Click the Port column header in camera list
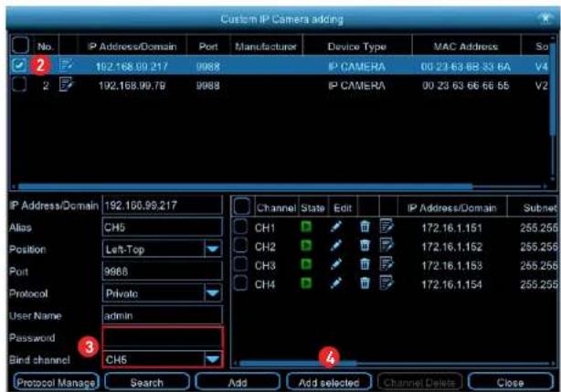 pyautogui.click(x=208, y=46)
